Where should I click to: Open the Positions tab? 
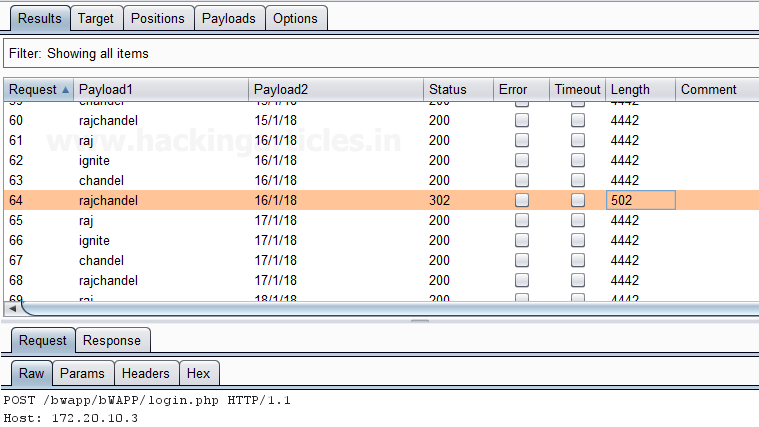point(158,18)
